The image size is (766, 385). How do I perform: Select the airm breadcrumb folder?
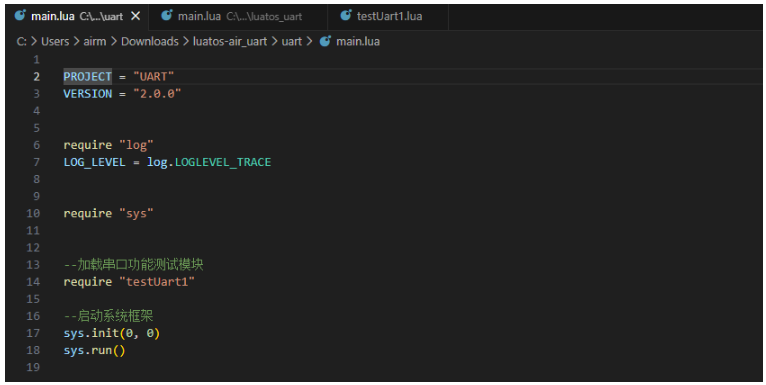95,42
